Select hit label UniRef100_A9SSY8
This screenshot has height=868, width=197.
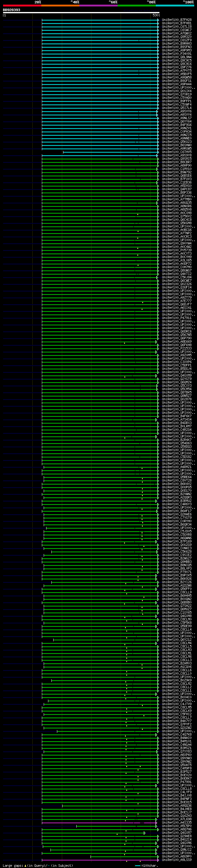click(x=177, y=155)
